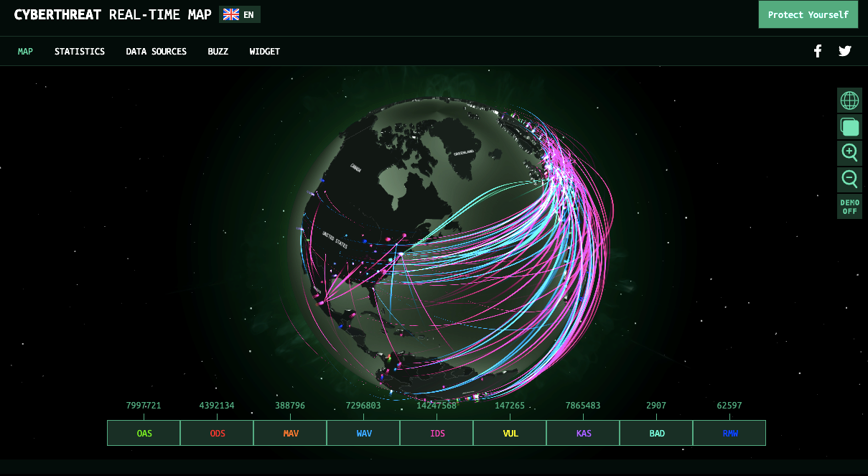Open the Buzz menu item
Image resolution: width=868 pixels, height=476 pixels.
coord(218,52)
